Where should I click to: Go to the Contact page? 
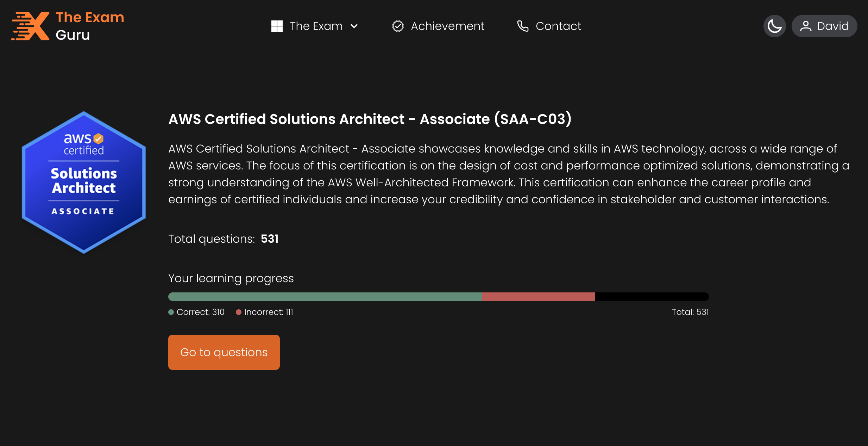click(558, 26)
